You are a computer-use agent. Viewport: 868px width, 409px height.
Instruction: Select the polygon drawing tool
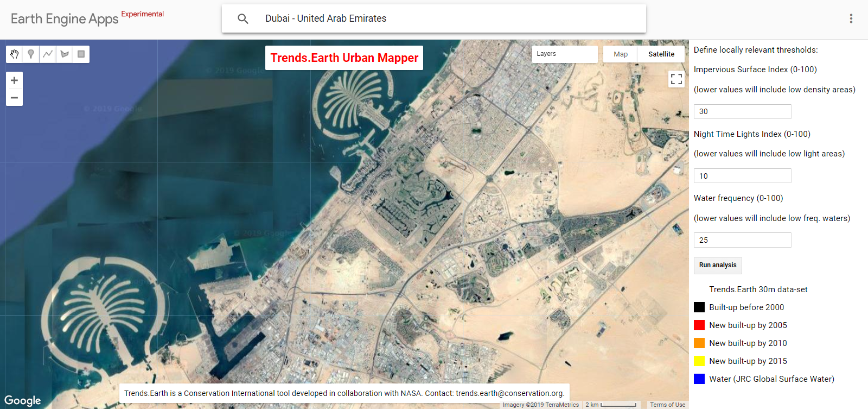(x=65, y=54)
